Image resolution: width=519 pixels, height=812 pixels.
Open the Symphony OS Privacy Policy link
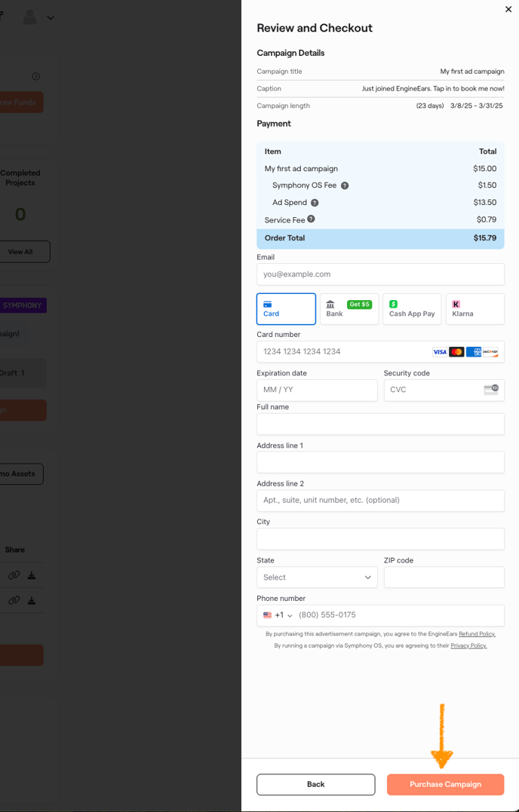[468, 646]
